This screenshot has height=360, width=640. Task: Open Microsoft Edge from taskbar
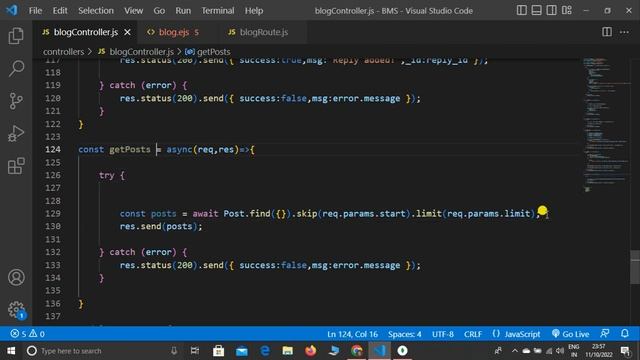[264, 351]
